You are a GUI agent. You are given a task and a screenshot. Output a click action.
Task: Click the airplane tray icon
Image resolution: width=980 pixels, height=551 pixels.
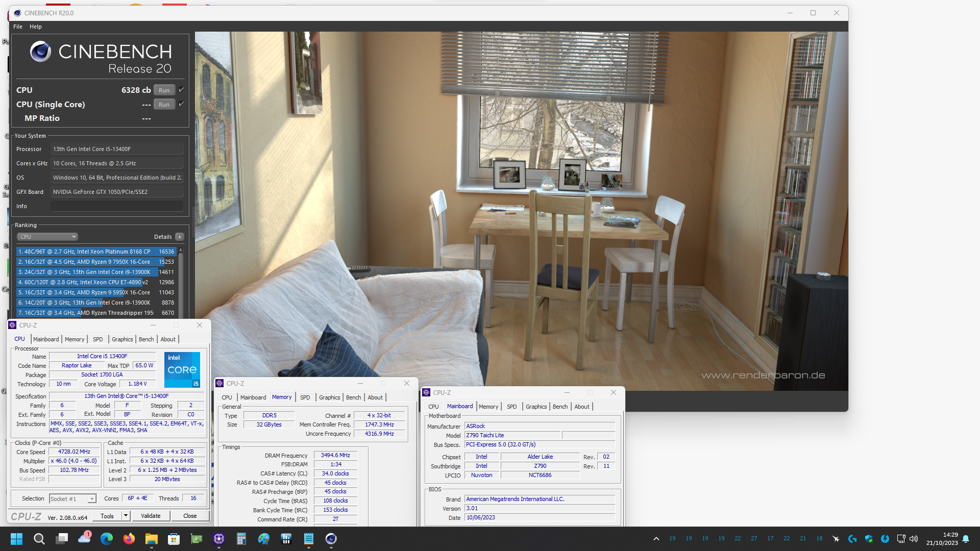(x=836, y=539)
